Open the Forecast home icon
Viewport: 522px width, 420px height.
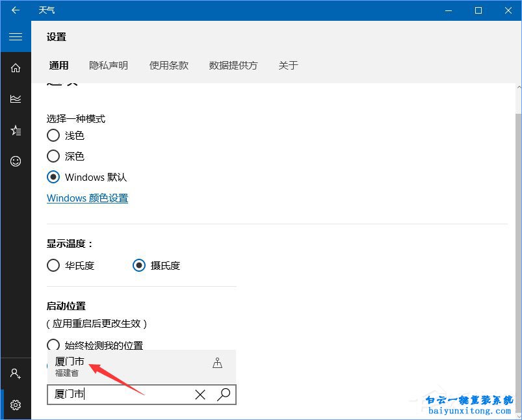pos(16,68)
